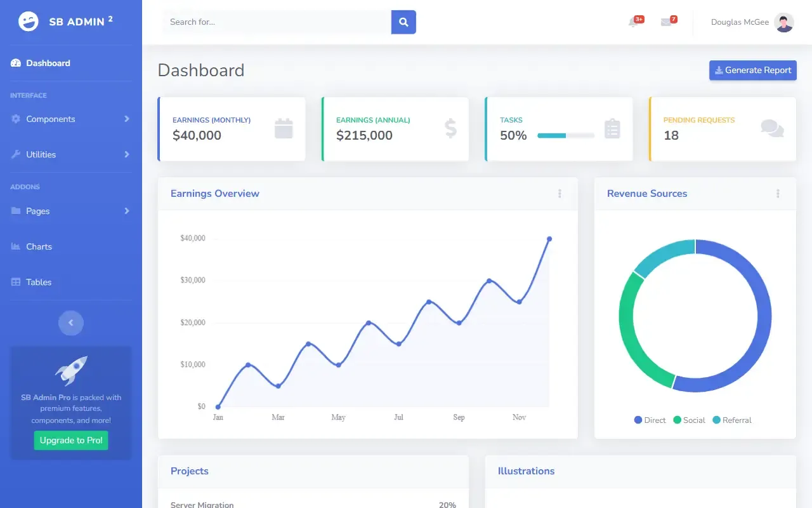Open the Earnings Overview options menu
Image resolution: width=812 pixels, height=508 pixels.
pyautogui.click(x=560, y=194)
